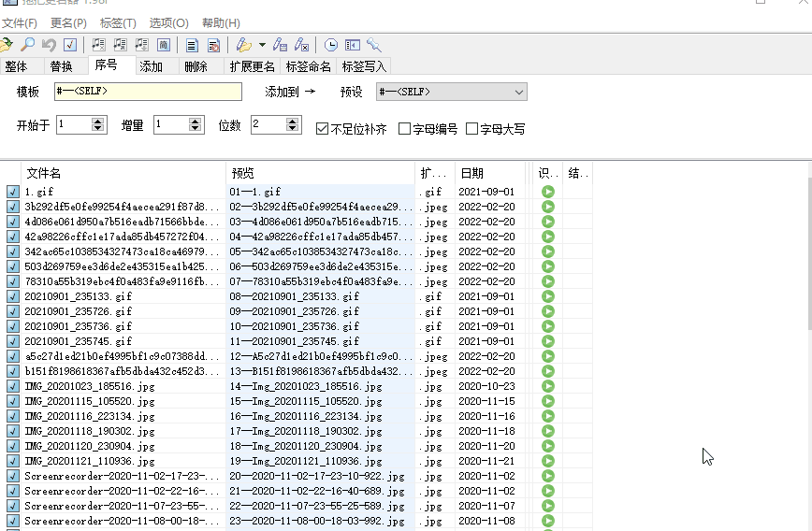This screenshot has width=812, height=531.
Task: Click the first music-note list icon
Action: point(98,45)
